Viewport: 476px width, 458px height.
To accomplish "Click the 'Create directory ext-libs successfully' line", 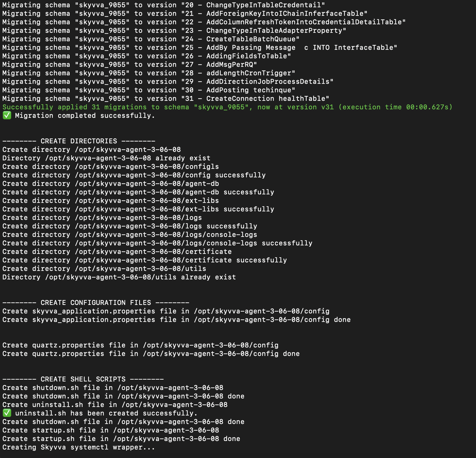I will (138, 209).
